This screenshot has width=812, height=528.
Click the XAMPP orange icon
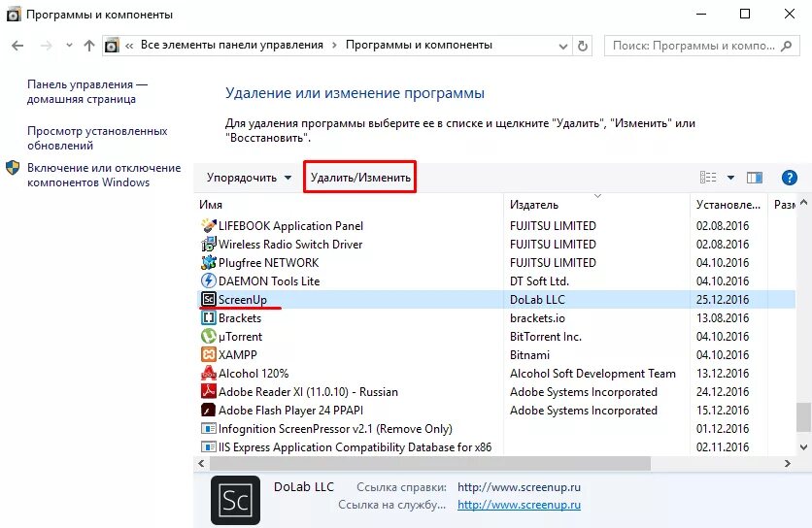pyautogui.click(x=208, y=354)
